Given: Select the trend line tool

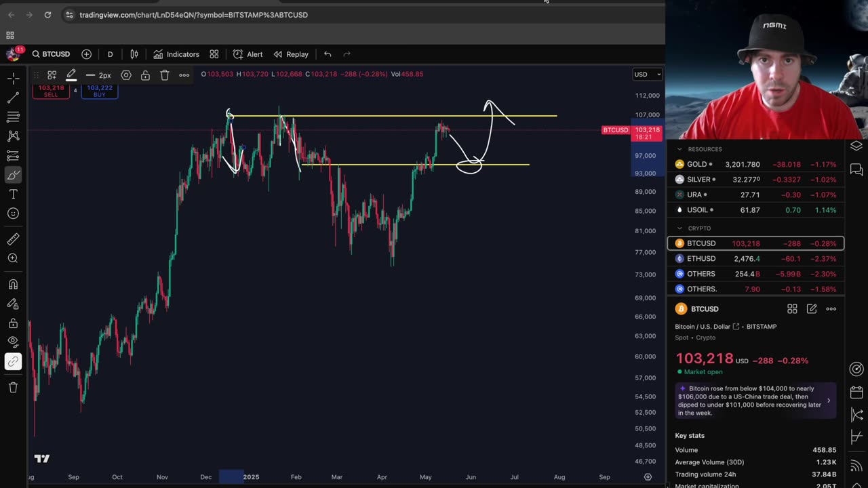Looking at the screenshot, I should [13, 98].
